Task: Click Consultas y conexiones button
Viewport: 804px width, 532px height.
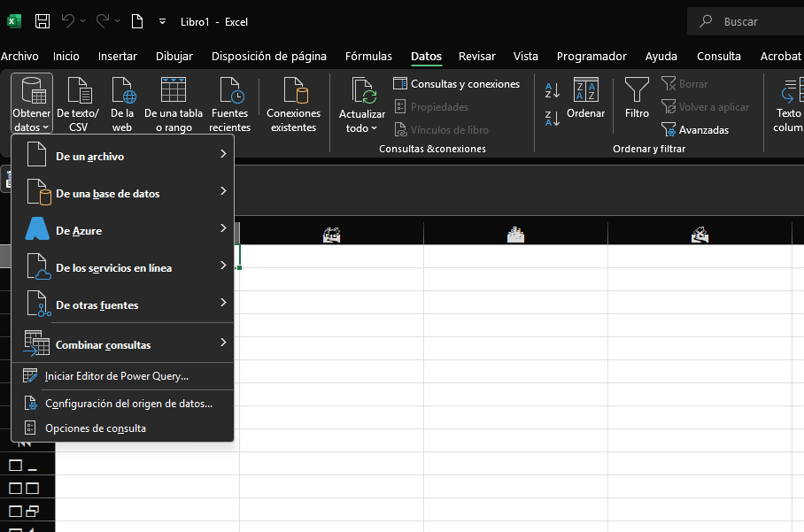Action: coord(457,84)
